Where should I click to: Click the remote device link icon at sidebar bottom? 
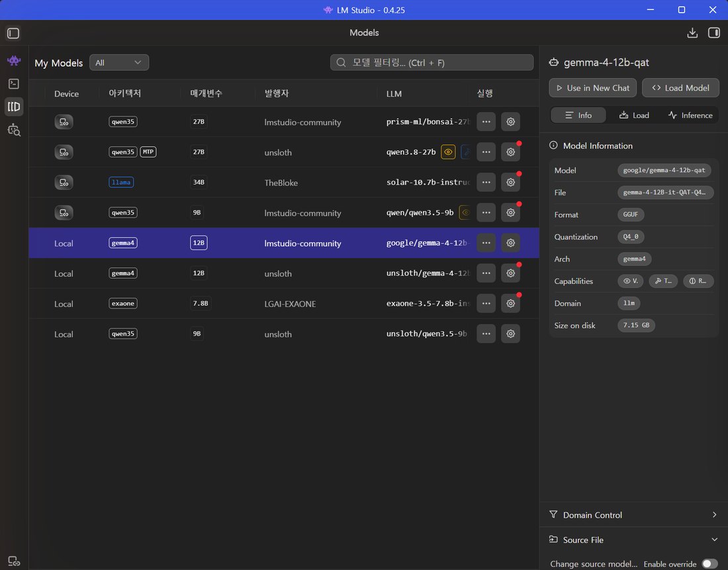tap(14, 561)
